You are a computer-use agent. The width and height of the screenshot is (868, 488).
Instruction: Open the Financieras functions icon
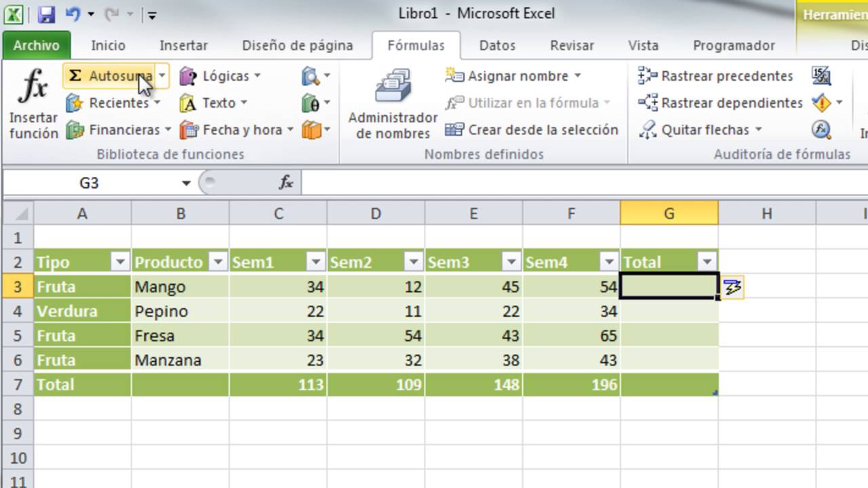pyautogui.click(x=75, y=129)
